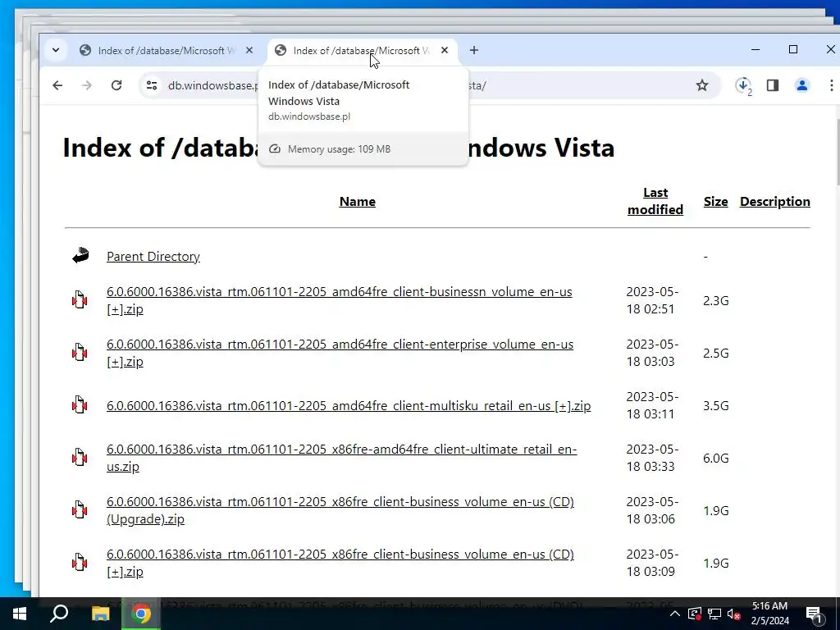Select the 2.5G size value

click(x=715, y=353)
